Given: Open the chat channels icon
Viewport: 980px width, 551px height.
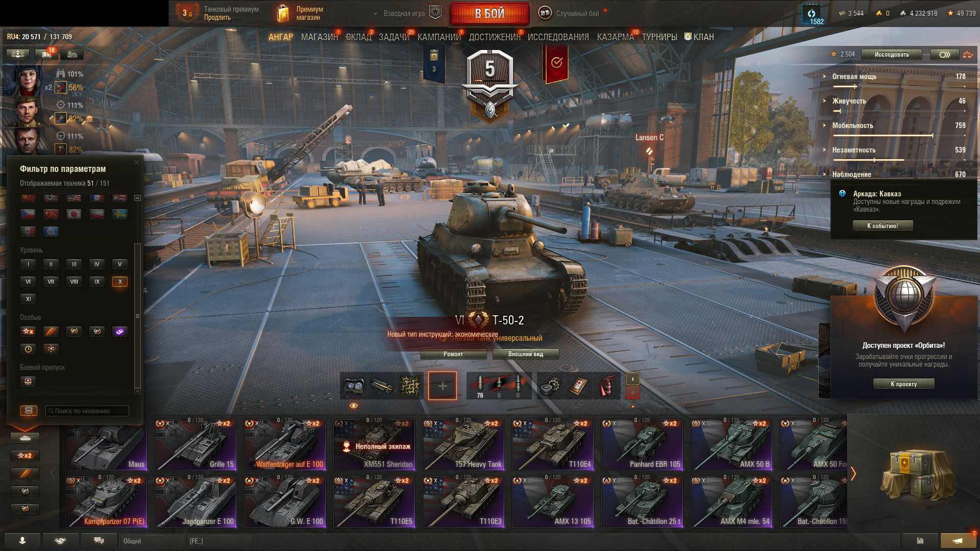Looking at the screenshot, I should pyautogui.click(x=99, y=541).
